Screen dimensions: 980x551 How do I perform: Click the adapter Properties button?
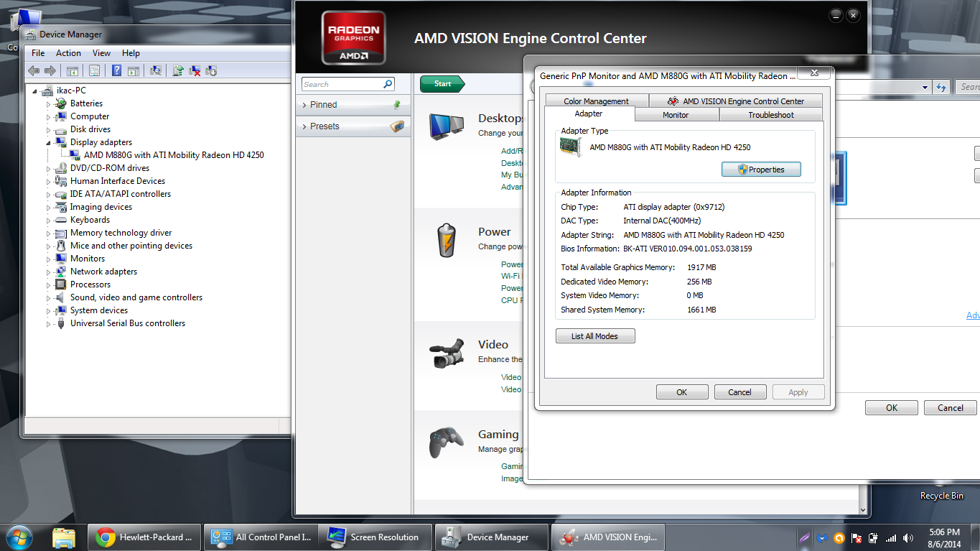coord(761,170)
